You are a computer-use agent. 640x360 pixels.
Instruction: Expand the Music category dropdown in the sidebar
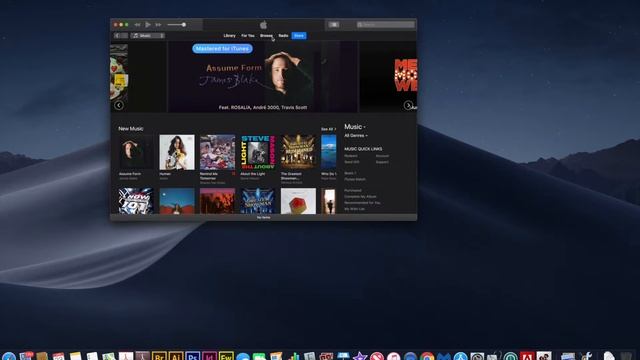click(355, 127)
